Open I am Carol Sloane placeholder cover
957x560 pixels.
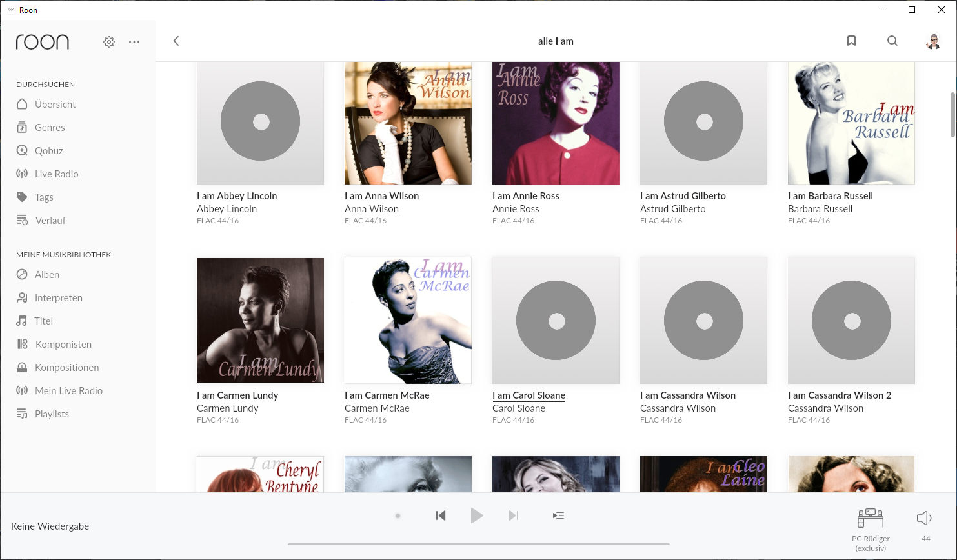tap(556, 320)
